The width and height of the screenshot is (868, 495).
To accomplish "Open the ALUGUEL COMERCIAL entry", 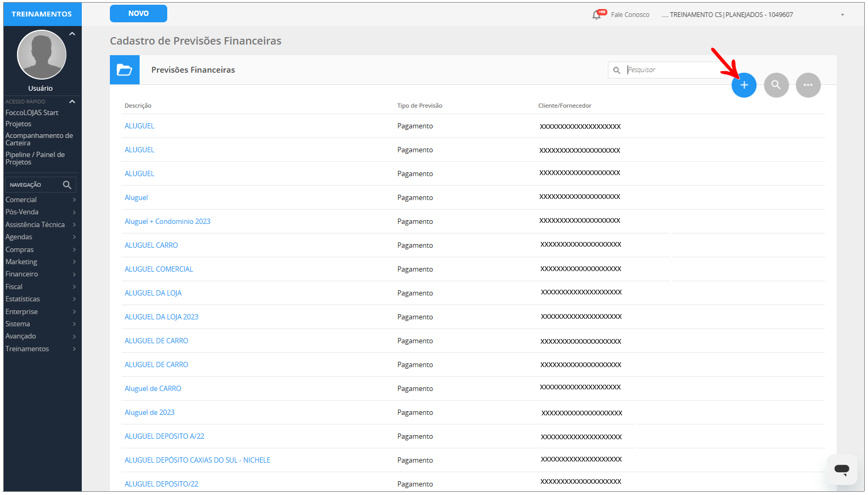I will coord(159,270).
